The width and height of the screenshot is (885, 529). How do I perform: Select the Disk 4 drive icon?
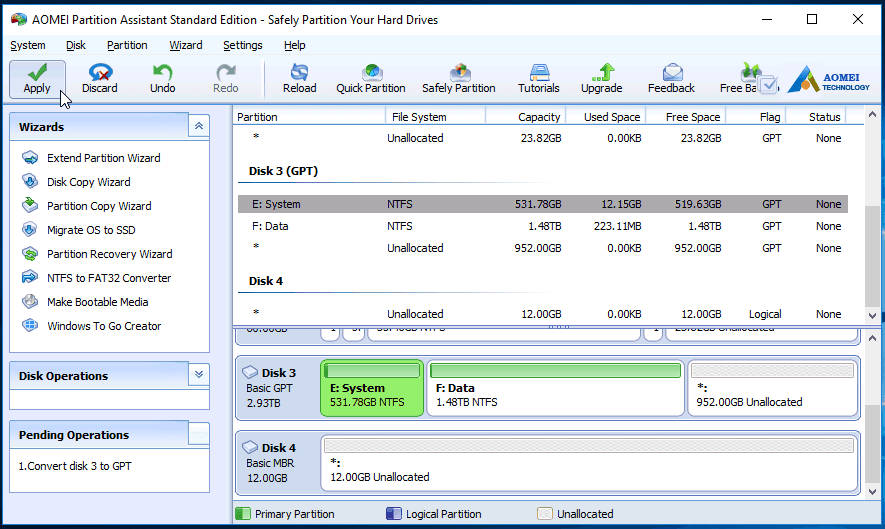click(x=250, y=447)
